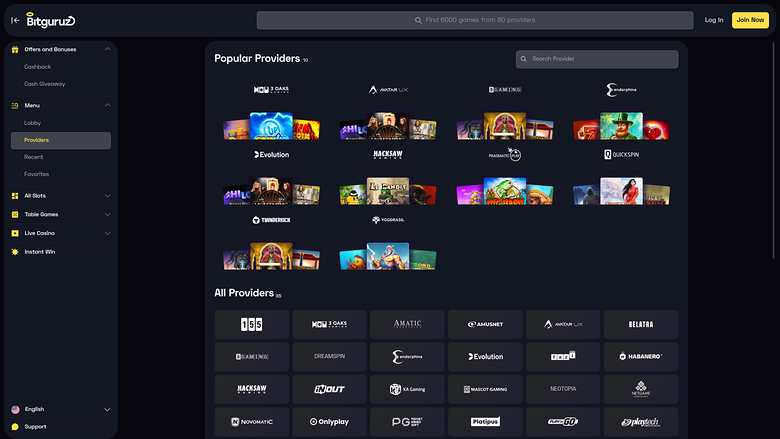The width and height of the screenshot is (780, 439).
Task: Open the Evolution tile in All Providers
Action: (486, 356)
